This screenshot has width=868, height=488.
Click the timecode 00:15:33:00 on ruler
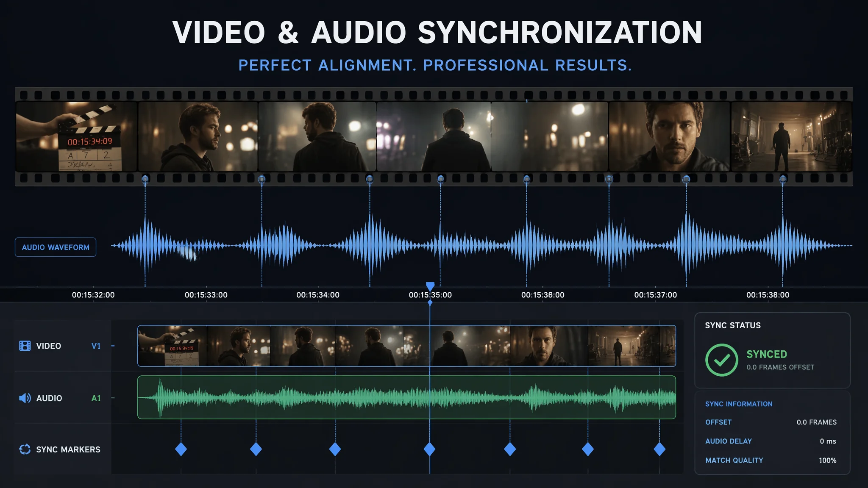pos(206,295)
